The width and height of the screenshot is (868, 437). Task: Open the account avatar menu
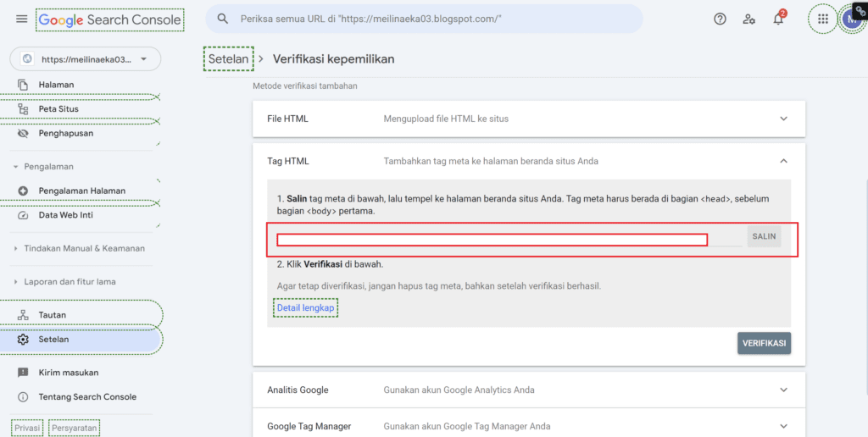click(x=851, y=19)
